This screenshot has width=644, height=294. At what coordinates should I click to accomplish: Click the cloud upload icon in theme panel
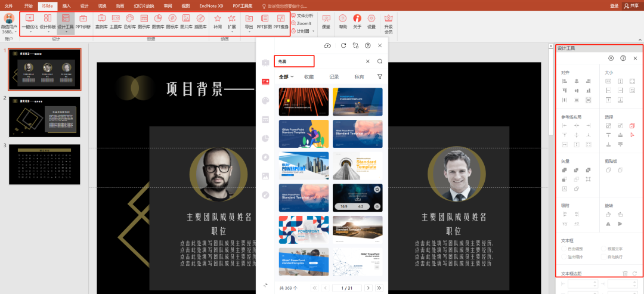pyautogui.click(x=327, y=45)
